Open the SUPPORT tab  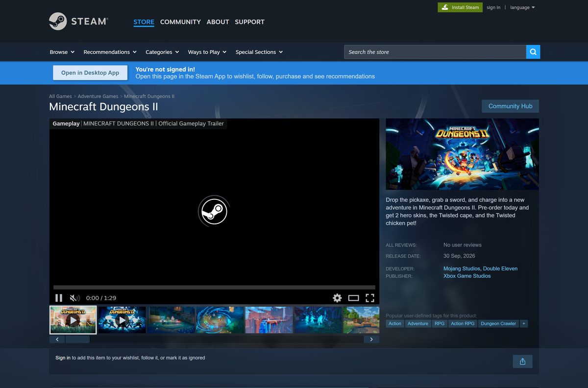point(249,22)
